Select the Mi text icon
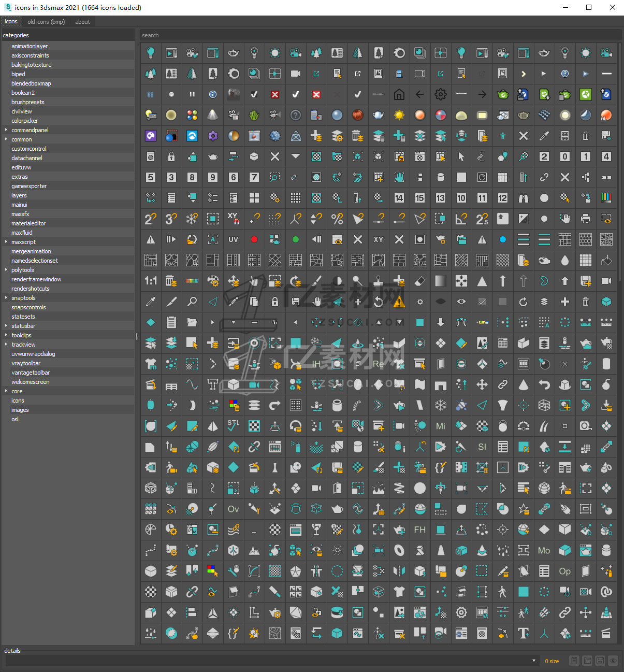This screenshot has height=672, width=624. coord(441,426)
